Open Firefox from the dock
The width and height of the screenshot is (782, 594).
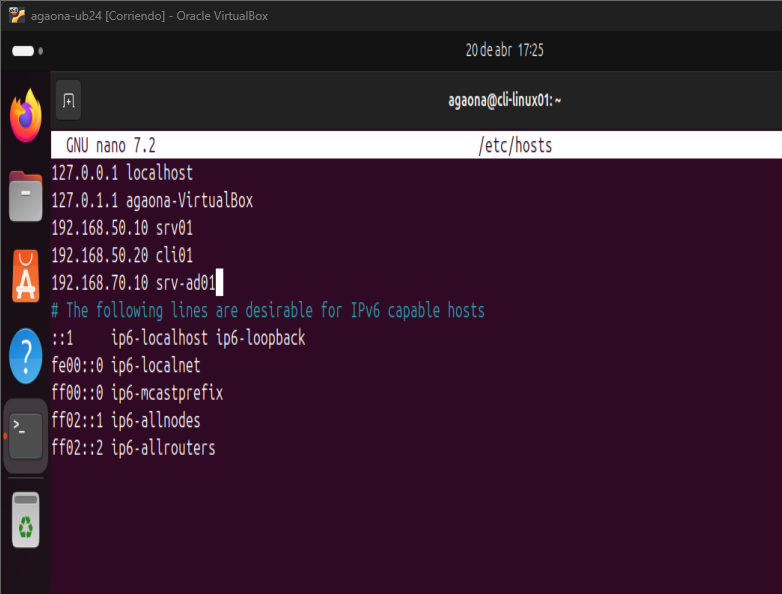26,116
